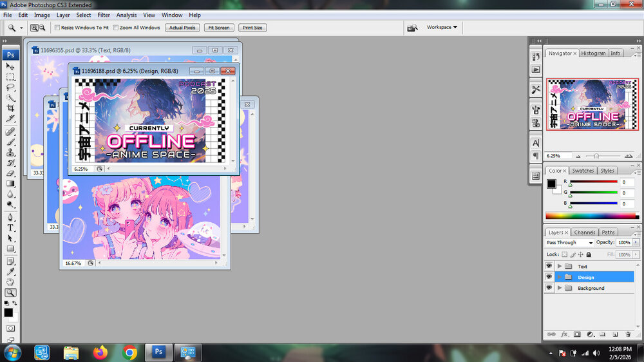Select the Rectangular Marquee tool
This screenshot has height=362, width=644.
pyautogui.click(x=10, y=77)
